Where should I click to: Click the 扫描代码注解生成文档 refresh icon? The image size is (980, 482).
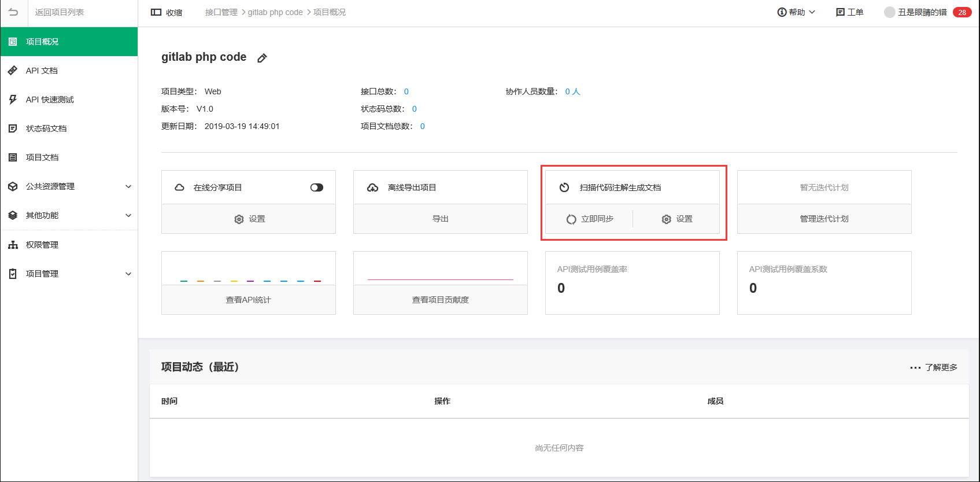(564, 187)
